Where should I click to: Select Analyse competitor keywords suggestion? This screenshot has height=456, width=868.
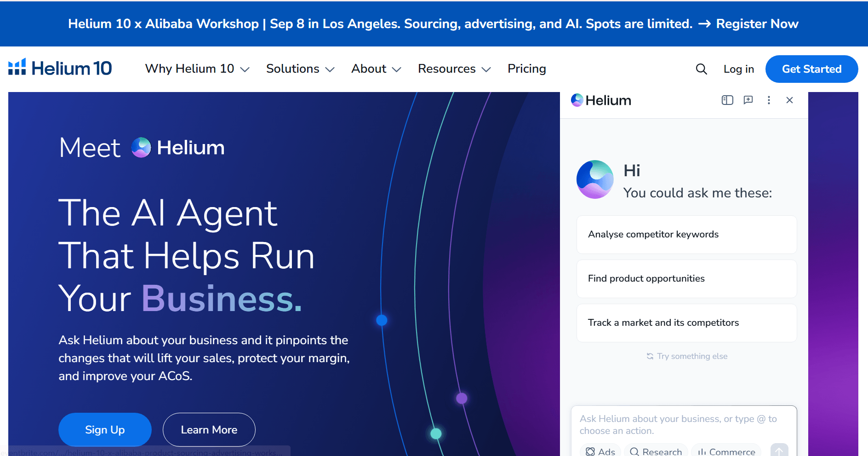[686, 234]
